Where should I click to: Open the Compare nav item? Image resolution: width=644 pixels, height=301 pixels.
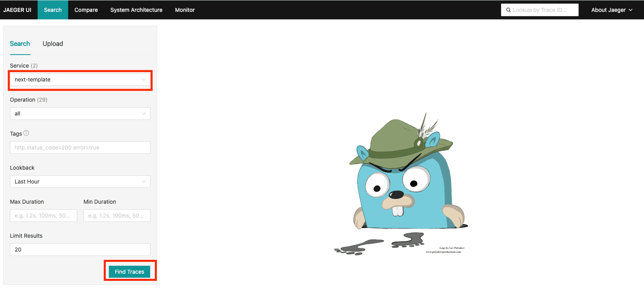[x=86, y=10]
